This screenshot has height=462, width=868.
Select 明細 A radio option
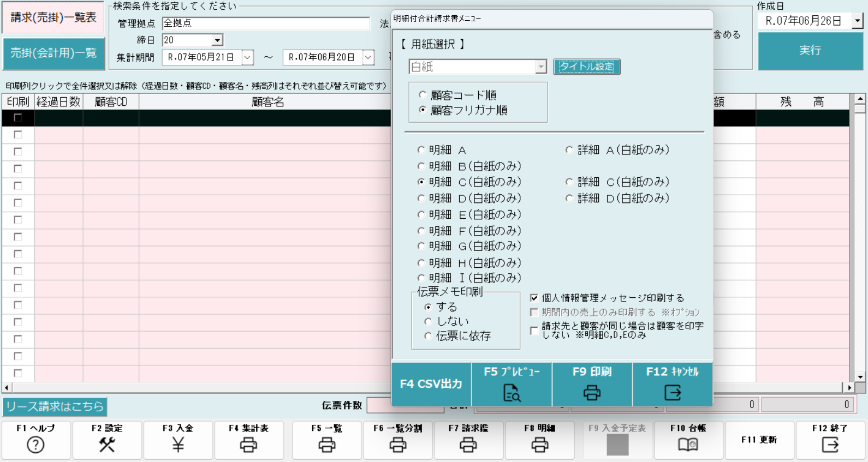pyautogui.click(x=421, y=150)
